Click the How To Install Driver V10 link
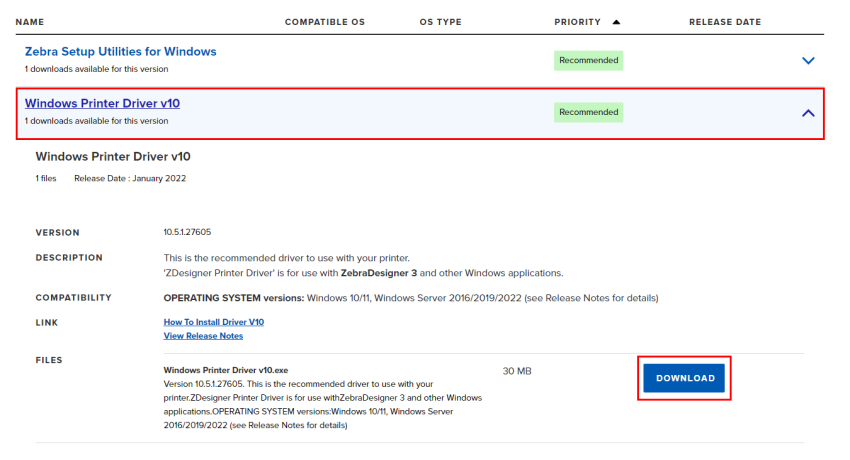This screenshot has height=460, width=850. pos(214,322)
